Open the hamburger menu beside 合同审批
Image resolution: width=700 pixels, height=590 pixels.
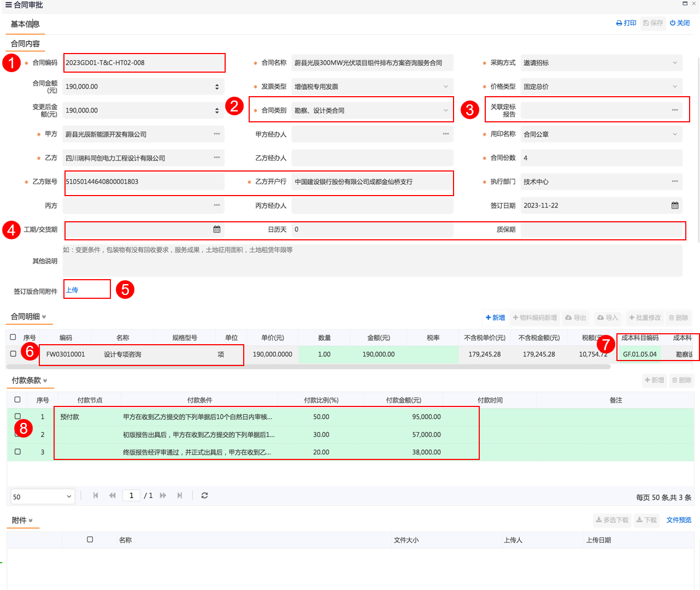[9, 5]
